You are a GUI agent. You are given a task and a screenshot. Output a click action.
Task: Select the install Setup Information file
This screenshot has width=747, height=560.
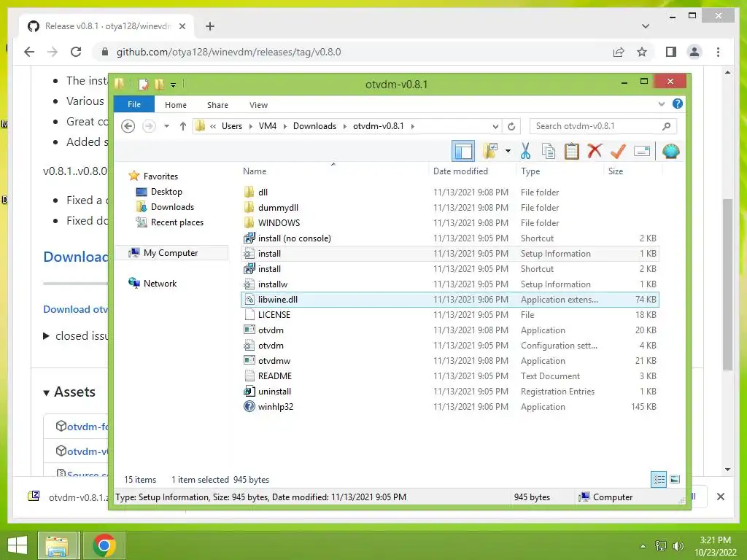click(450, 253)
